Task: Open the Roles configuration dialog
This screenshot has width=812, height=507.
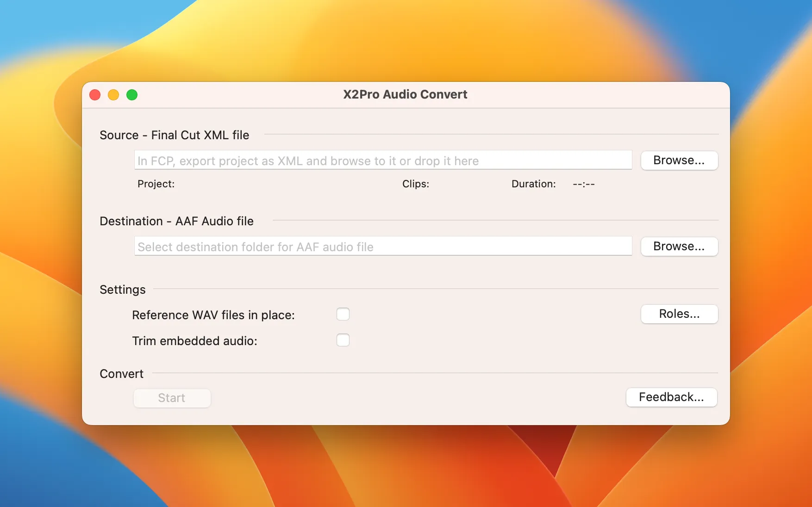Action: tap(679, 314)
